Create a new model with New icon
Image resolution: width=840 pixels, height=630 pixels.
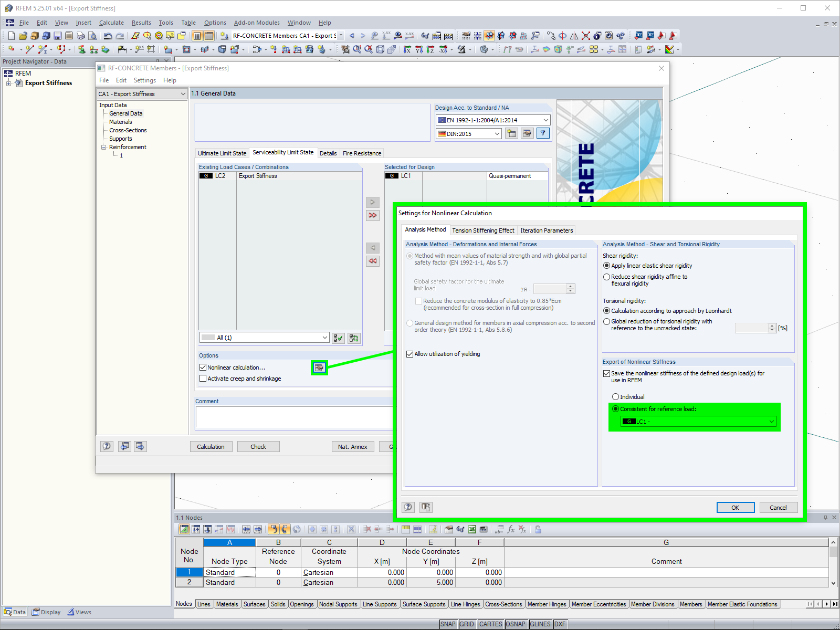click(11, 36)
